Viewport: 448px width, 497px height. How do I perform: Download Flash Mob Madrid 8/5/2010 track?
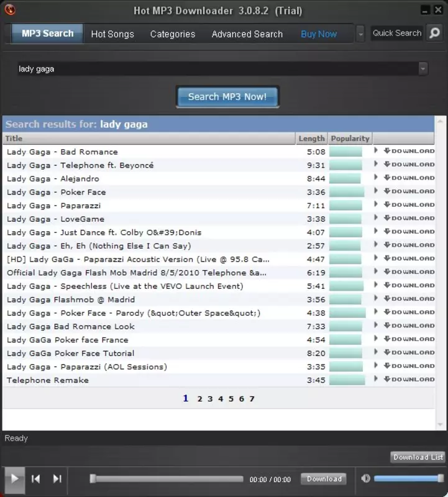[409, 272]
